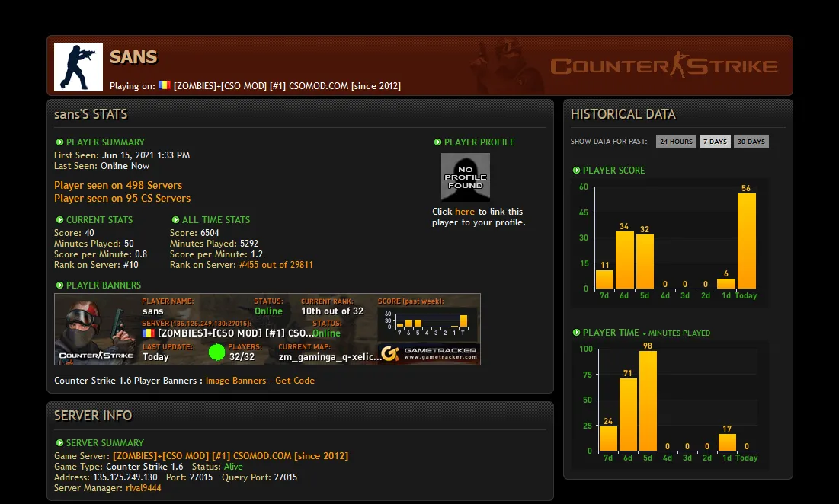Click the 1d bar showing 6 score
Image resolution: width=839 pixels, height=504 pixels.
(726, 284)
